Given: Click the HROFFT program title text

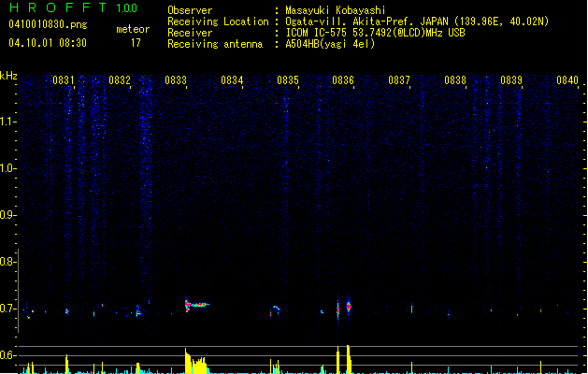Looking at the screenshot, I should (58, 7).
